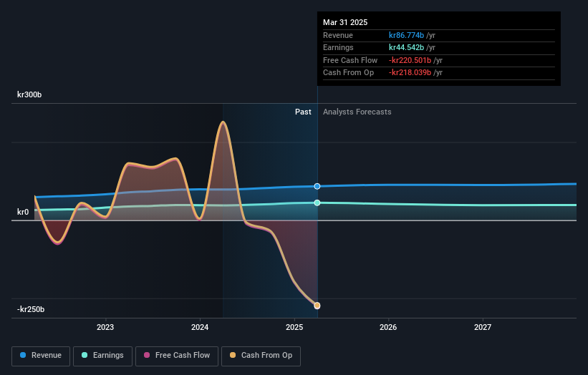Click the kr0 y-axis label
The image size is (588, 375).
[x=23, y=212]
